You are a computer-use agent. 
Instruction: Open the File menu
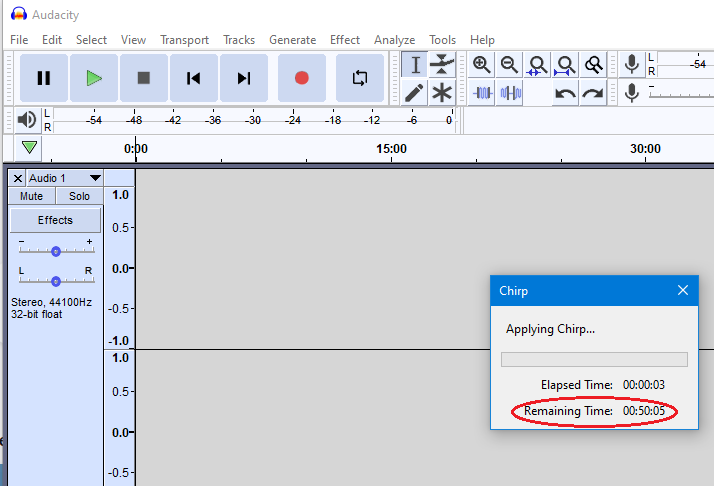(x=19, y=40)
